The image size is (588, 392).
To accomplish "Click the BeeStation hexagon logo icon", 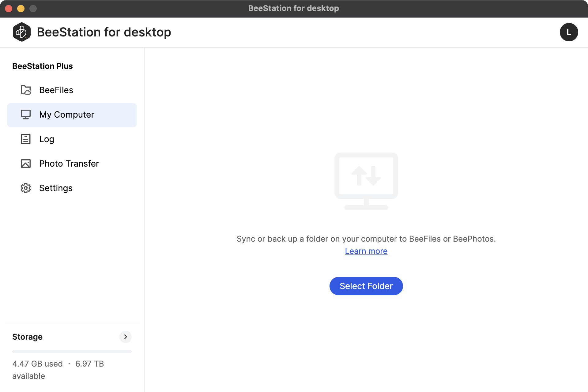I will pos(21,32).
